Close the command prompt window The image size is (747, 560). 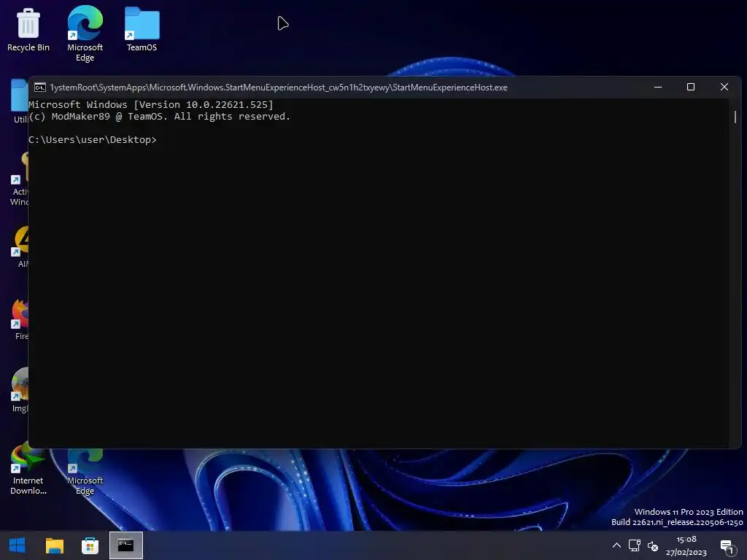point(724,87)
